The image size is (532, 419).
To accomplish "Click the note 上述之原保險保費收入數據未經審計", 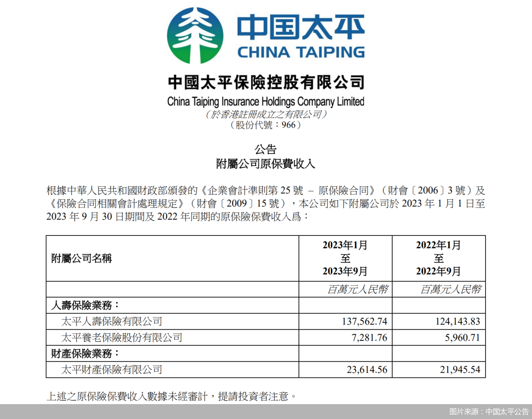I will [127, 396].
